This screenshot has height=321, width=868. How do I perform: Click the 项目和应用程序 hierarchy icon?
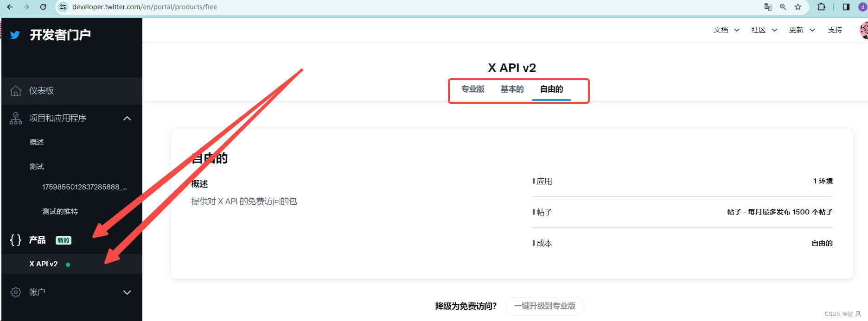[x=16, y=118]
